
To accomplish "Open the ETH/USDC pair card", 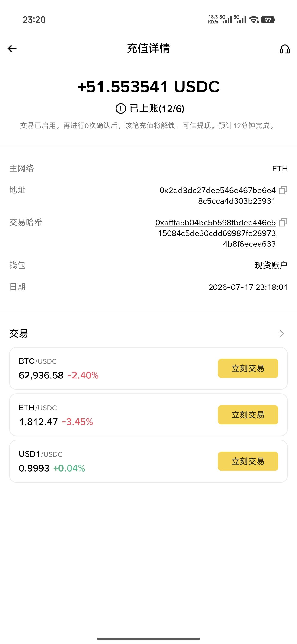I will click(x=148, y=415).
